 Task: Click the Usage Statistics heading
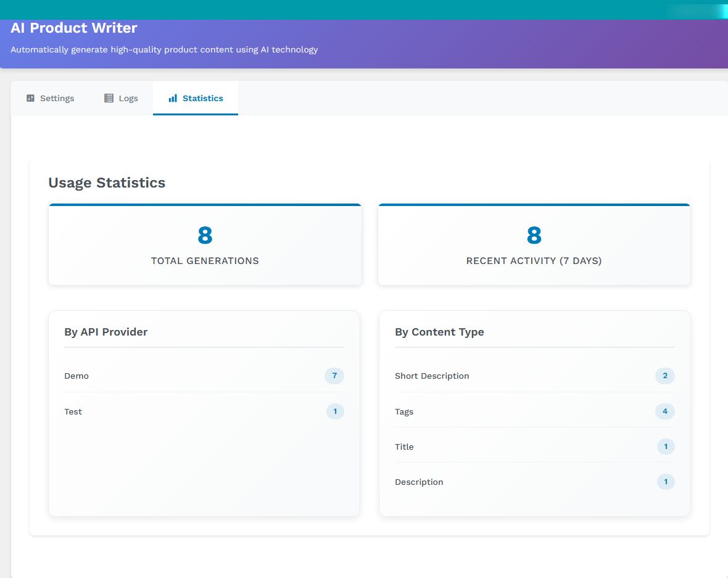[107, 183]
